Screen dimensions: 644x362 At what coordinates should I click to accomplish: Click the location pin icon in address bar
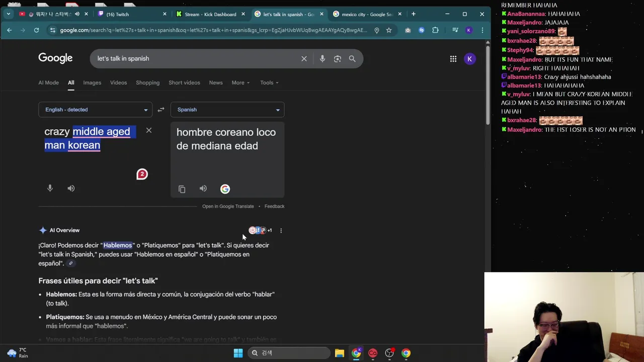coord(376,30)
